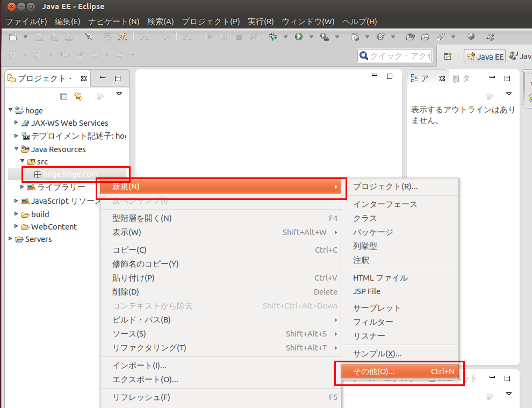Screen dimensions: 532x408
Task: Toggle Skip All Breakpoints in toolbar
Action: point(88,37)
